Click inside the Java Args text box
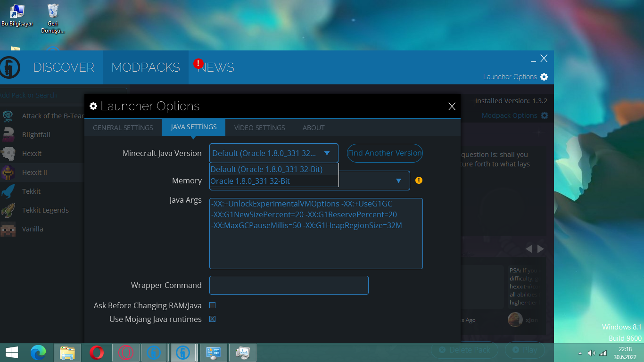644x362 pixels. 316,233
